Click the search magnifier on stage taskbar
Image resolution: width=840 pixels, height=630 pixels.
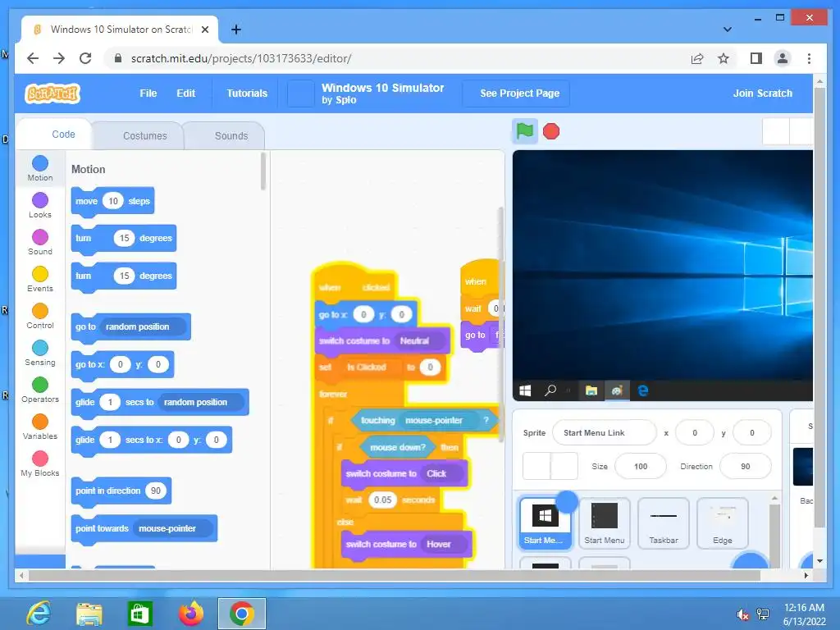[550, 390]
